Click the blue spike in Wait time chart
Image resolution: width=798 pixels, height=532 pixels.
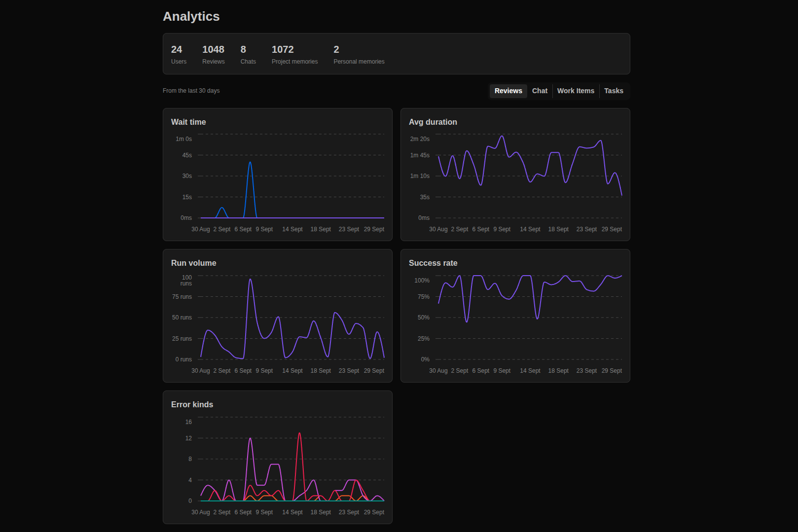(250, 163)
